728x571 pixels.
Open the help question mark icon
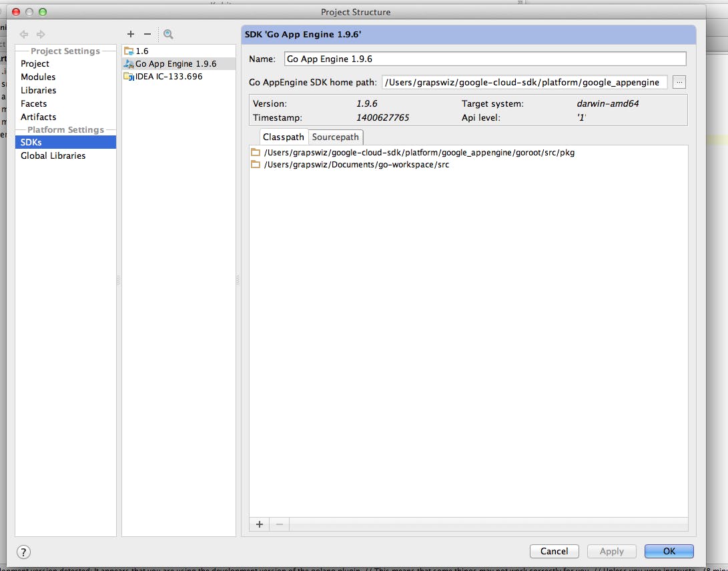coord(23,552)
